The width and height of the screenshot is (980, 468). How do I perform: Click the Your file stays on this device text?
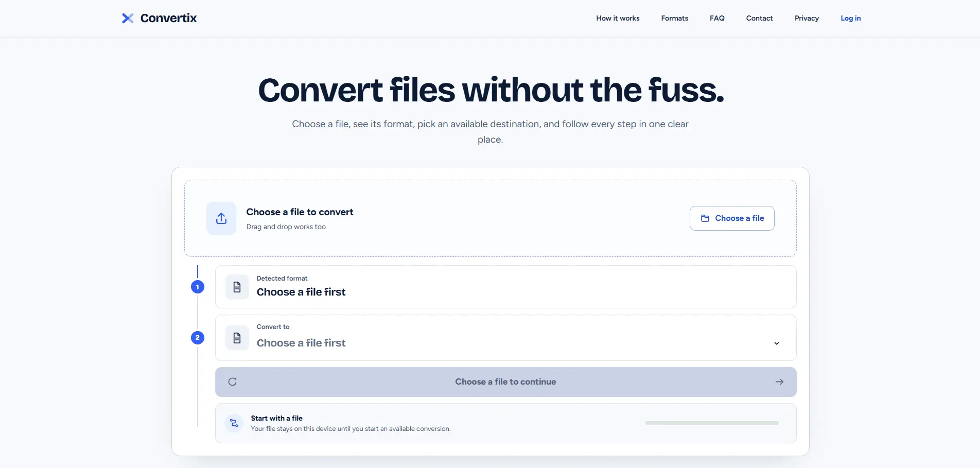351,429
